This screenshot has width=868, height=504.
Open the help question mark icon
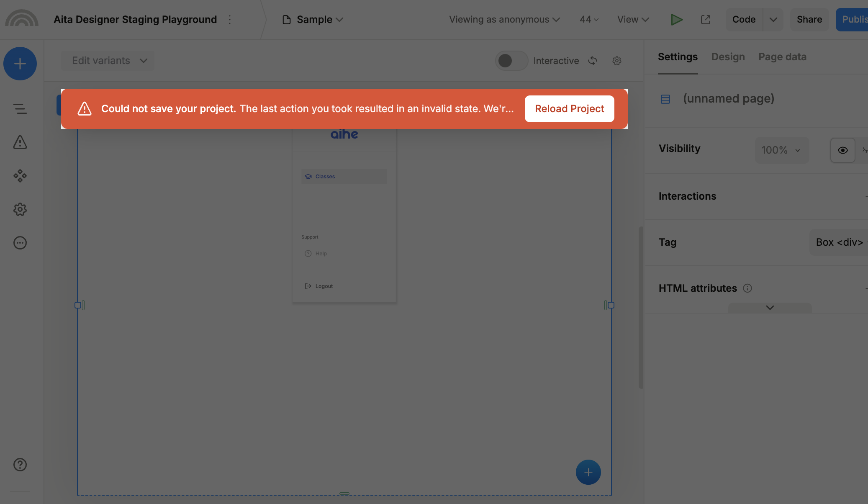point(20,465)
